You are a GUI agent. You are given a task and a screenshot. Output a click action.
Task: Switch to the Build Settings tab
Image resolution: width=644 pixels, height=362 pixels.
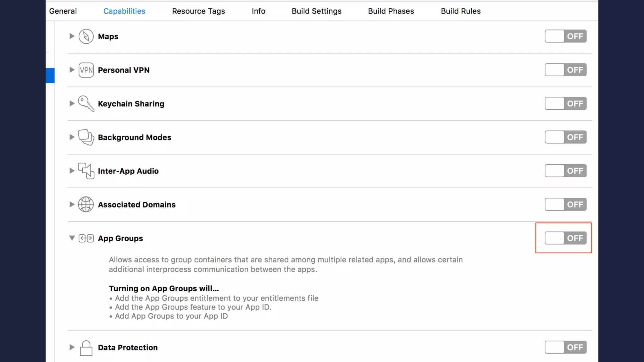point(316,11)
